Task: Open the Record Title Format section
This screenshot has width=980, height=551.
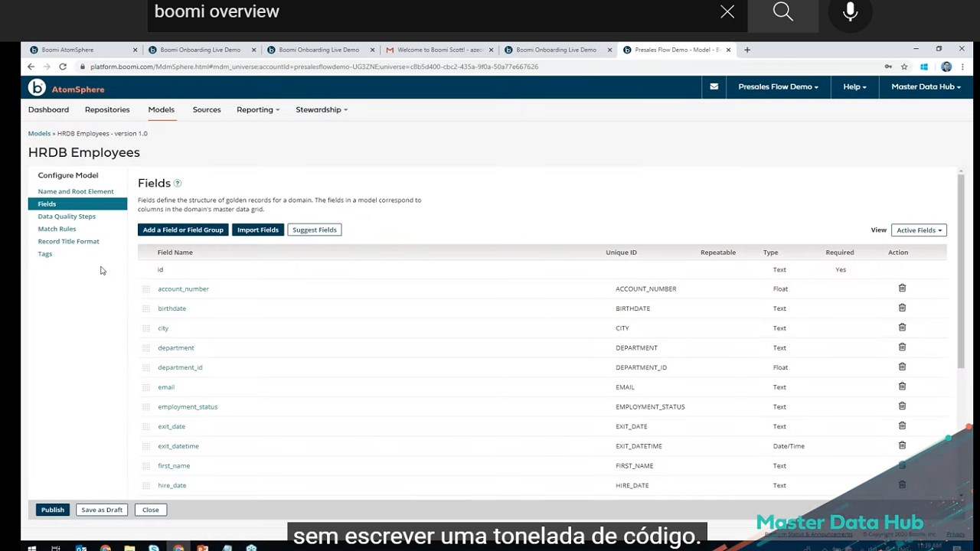Action: tap(68, 241)
